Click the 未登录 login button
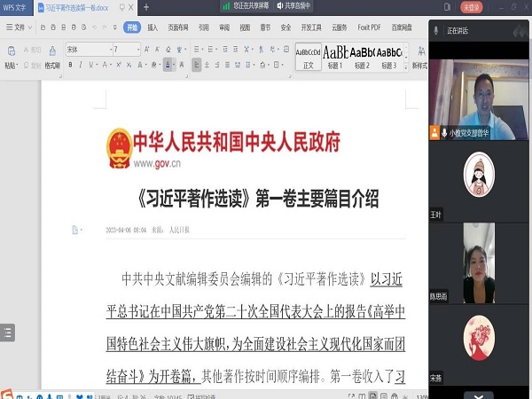The width and height of the screenshot is (532, 399). coord(471,7)
